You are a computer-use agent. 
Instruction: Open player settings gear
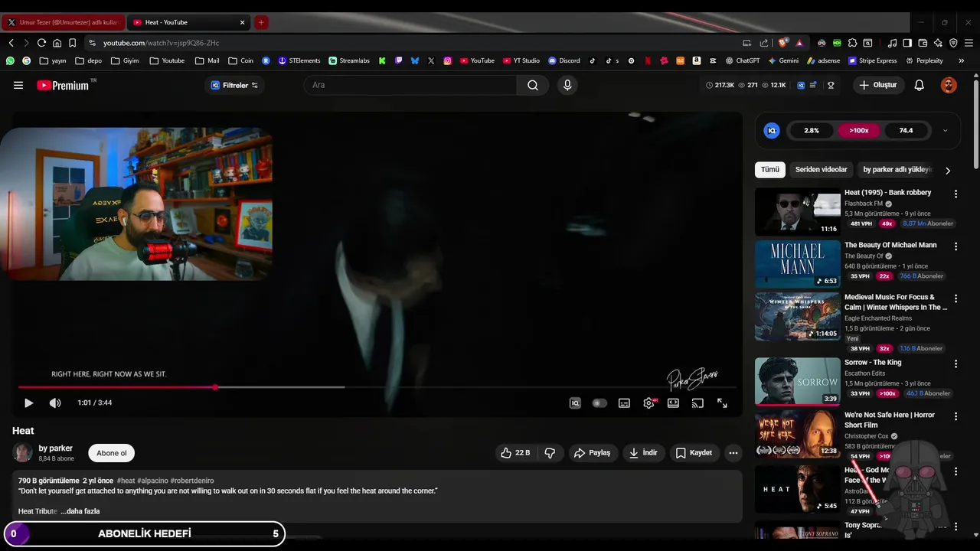649,403
